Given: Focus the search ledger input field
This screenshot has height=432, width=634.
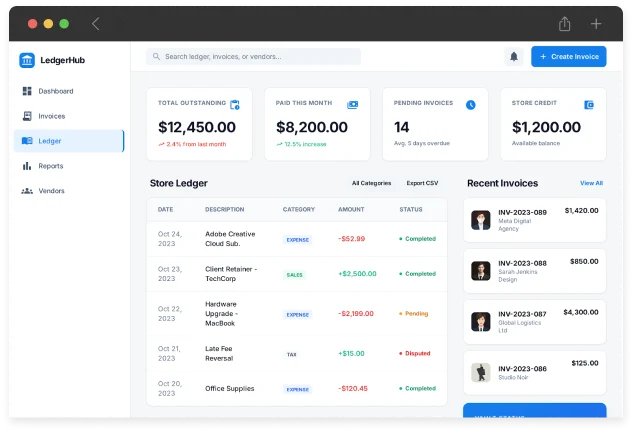Looking at the screenshot, I should [254, 57].
